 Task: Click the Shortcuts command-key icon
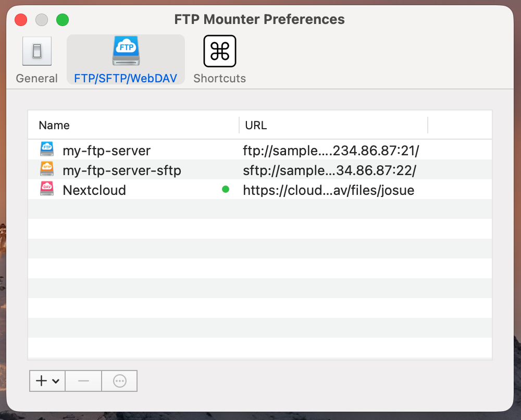(x=219, y=51)
